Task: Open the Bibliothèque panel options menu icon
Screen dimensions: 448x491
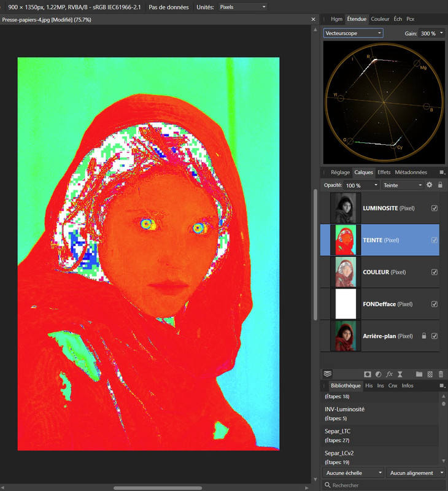Action: (x=442, y=385)
